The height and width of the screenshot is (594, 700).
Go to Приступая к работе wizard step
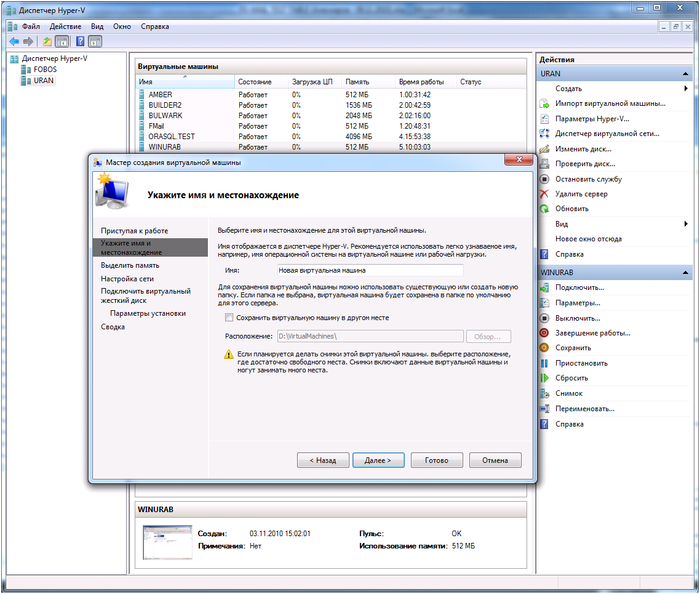tap(134, 231)
